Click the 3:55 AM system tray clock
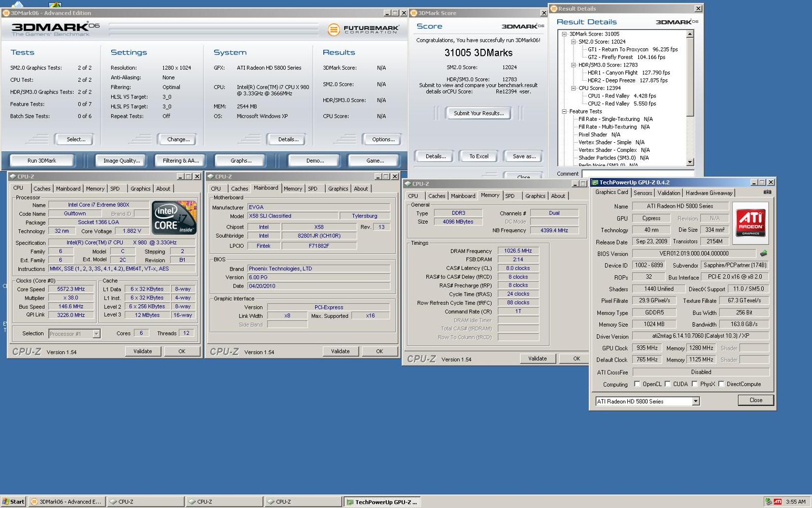Viewport: 812px width, 508px height. point(795,502)
